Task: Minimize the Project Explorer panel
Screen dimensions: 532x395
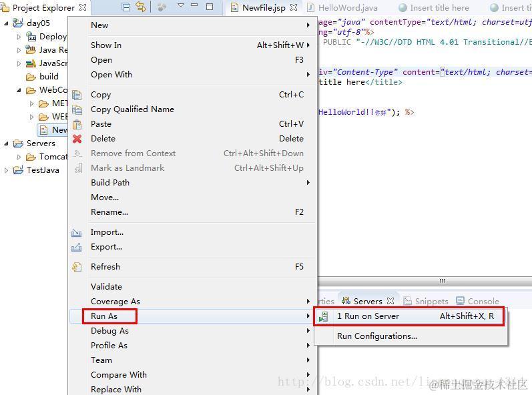Action: coord(194,5)
